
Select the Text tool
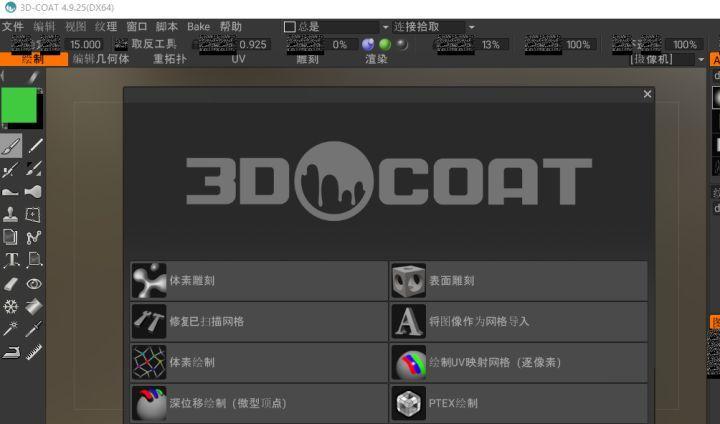[x=11, y=260]
